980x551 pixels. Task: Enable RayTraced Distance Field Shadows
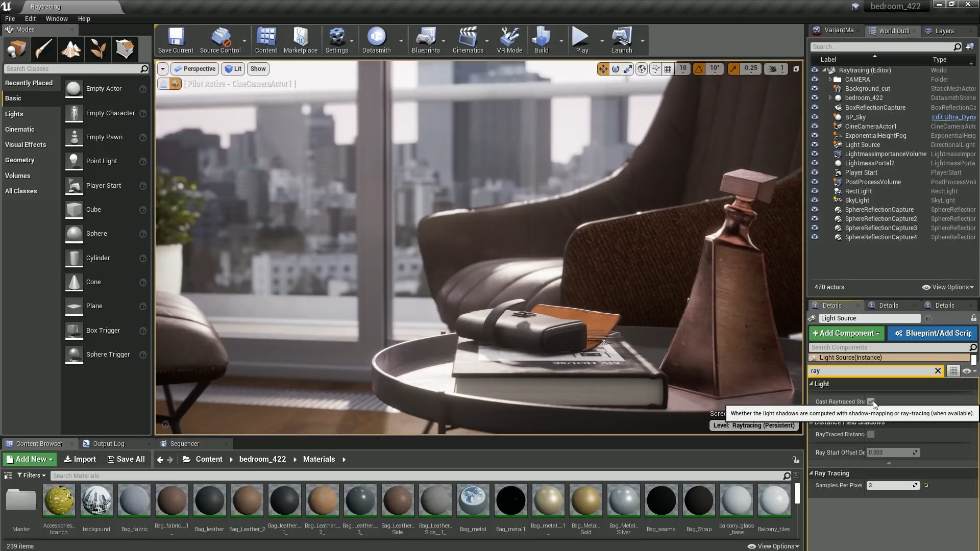click(x=871, y=434)
